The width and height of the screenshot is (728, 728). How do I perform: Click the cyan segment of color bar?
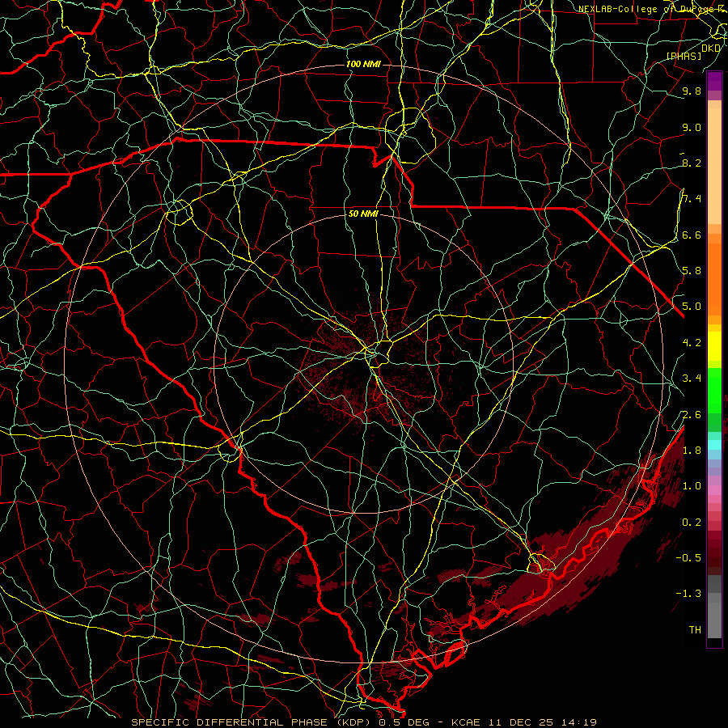pos(714,445)
